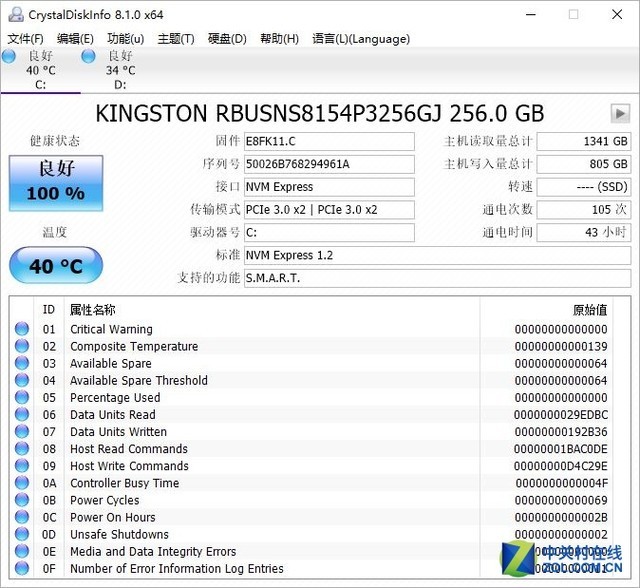Click the 良好 100 % health status button
Image resolution: width=640 pixels, height=588 pixels.
coord(56,183)
